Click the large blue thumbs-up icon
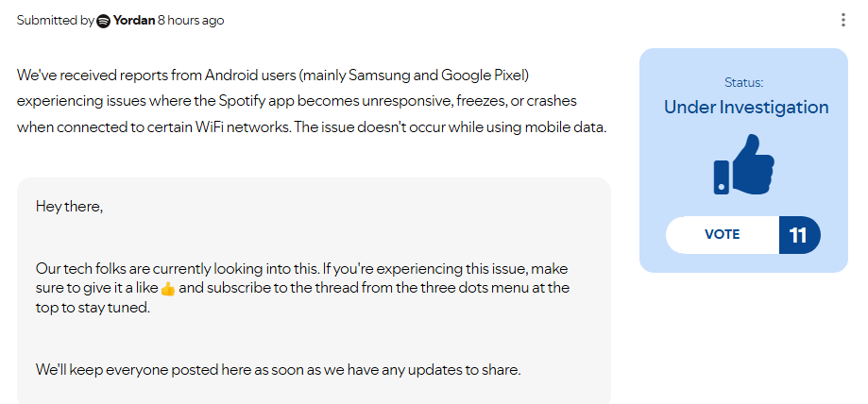 tap(743, 164)
